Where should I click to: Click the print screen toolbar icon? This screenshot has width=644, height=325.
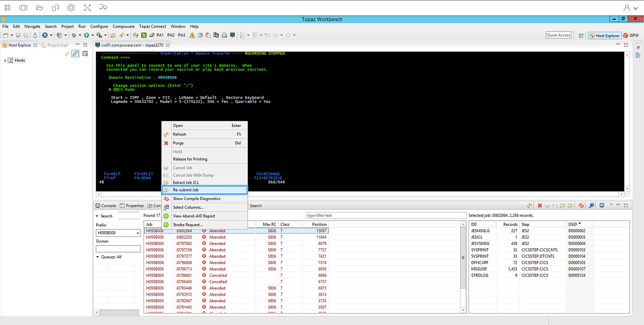pos(225,35)
